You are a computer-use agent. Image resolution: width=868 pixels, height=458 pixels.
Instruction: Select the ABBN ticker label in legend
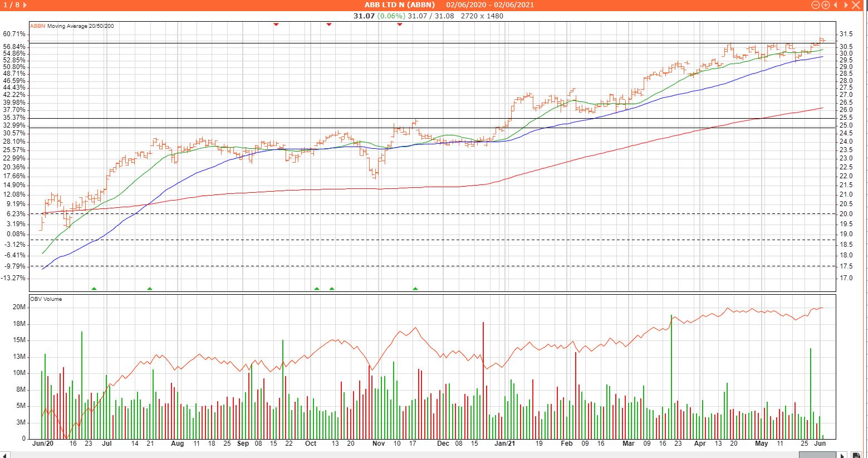(37, 26)
